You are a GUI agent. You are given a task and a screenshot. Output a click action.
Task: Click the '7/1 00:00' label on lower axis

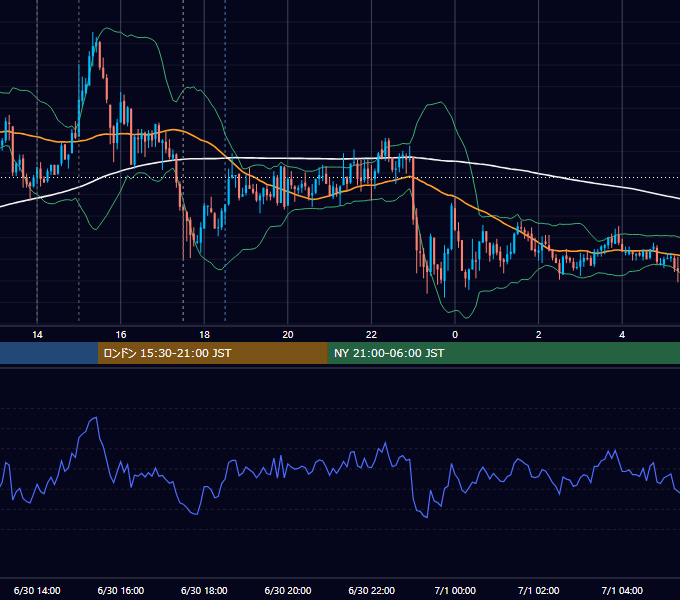(455, 590)
